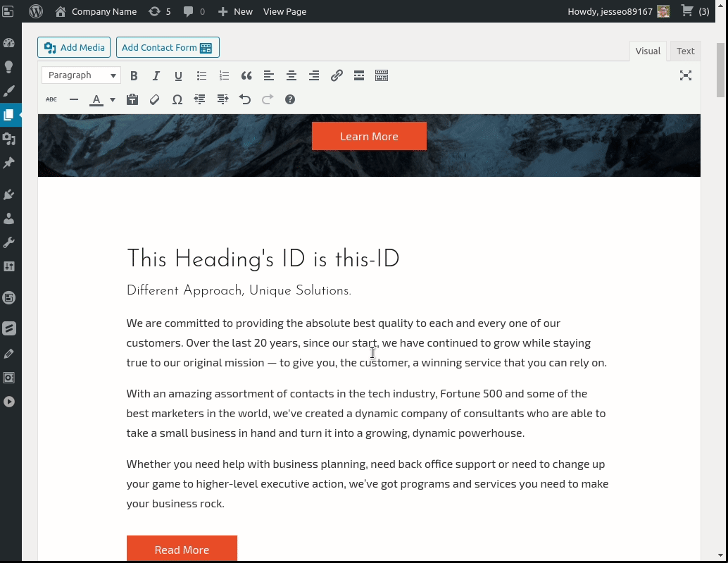View comments in the admin bar
The height and width of the screenshot is (563, 728).
pyautogui.click(x=194, y=11)
